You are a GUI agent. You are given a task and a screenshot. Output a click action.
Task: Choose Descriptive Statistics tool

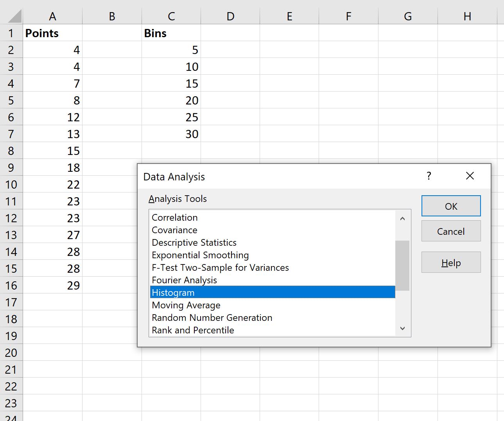[273, 243]
